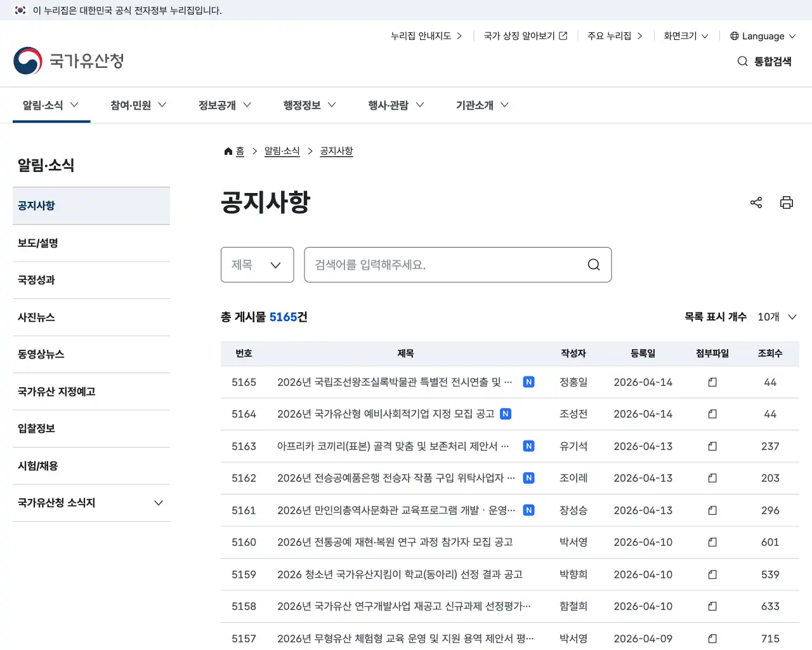Click 알림·소식 in the breadcrumb
Viewport: 812px width, 650px height.
tap(282, 151)
